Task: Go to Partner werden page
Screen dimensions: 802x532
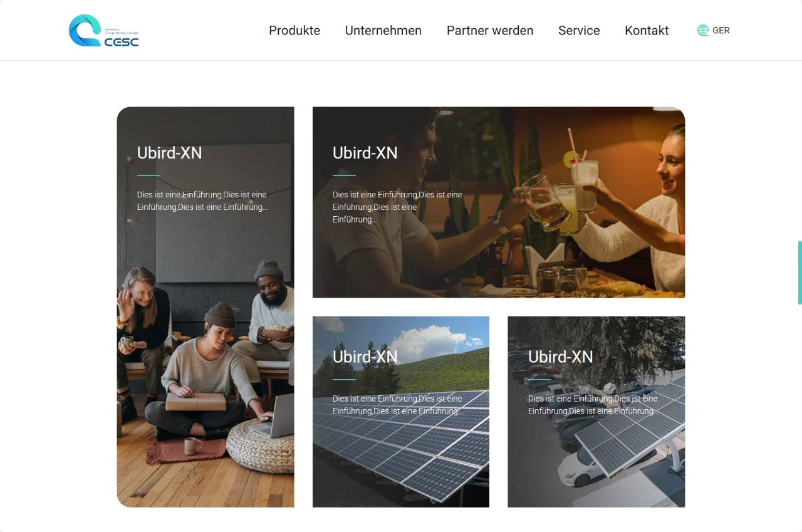Action: tap(490, 30)
